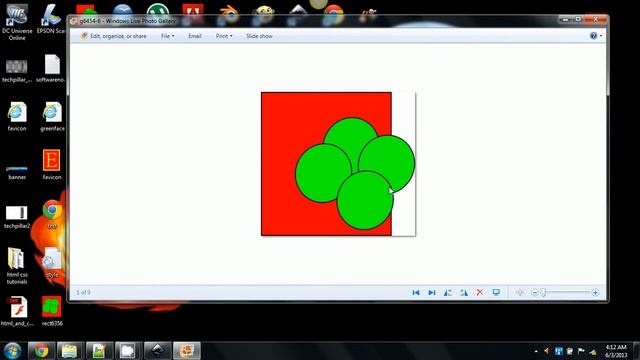Screen dimensions: 640x360
Task: Select Chrome test shortcut on desktop
Action: click(x=52, y=213)
